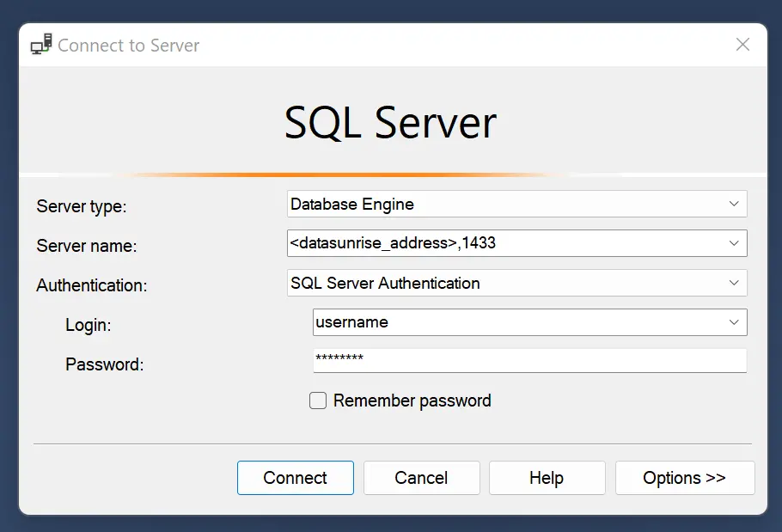
Task: Click the 'Connect to Server' title bar text
Action: (129, 46)
